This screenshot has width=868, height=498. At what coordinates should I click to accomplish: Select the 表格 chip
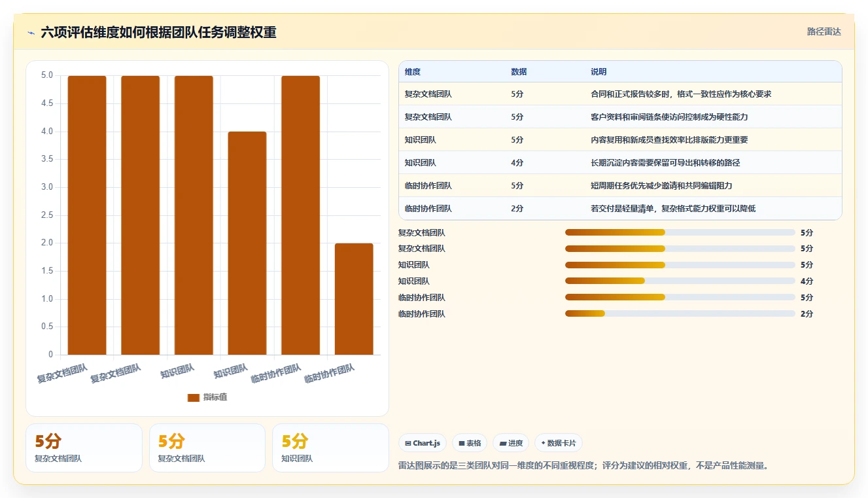[470, 443]
